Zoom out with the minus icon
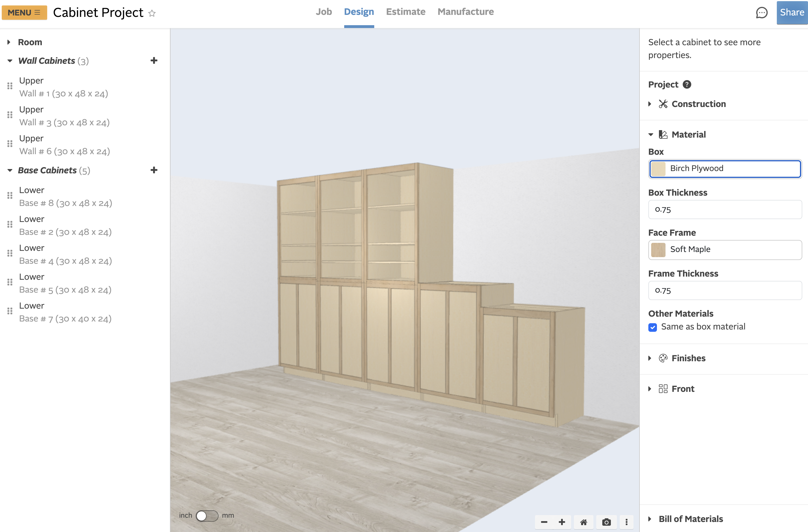The width and height of the screenshot is (808, 532). (x=544, y=522)
